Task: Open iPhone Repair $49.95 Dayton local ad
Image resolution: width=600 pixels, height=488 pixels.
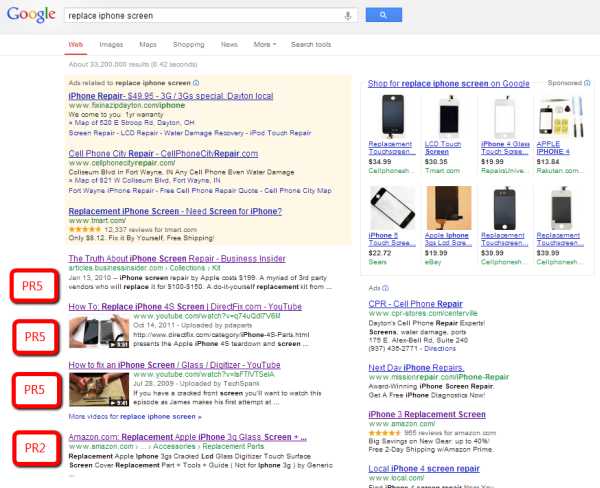Action: pos(171,96)
